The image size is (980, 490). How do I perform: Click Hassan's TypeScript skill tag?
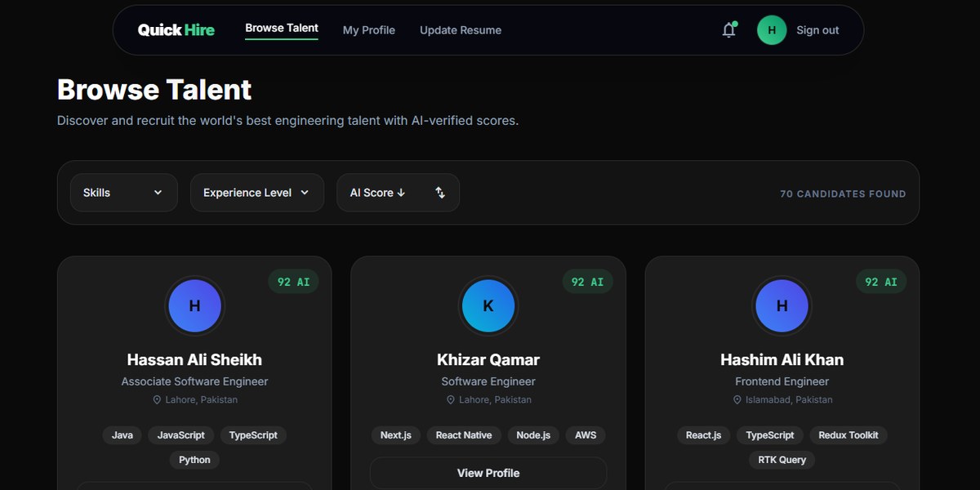253,435
